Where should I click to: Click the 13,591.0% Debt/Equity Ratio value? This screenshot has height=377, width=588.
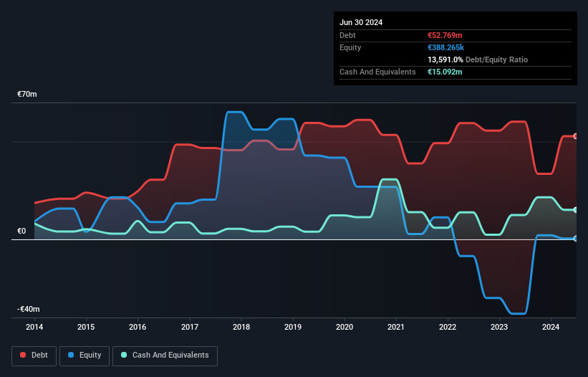[x=445, y=59]
